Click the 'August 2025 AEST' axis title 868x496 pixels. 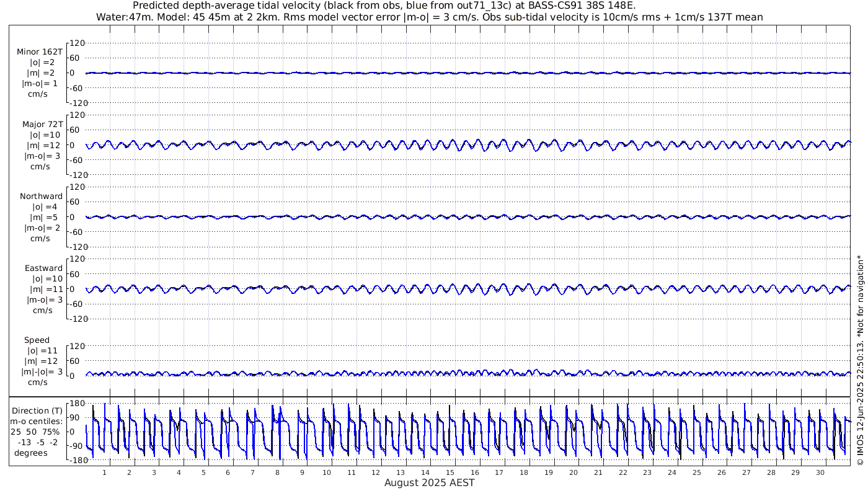(430, 482)
